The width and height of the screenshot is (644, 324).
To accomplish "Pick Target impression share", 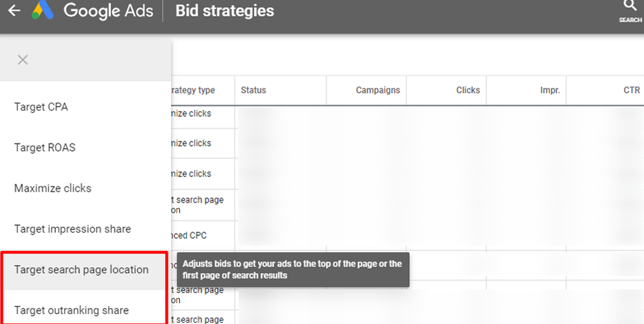I will click(x=72, y=229).
